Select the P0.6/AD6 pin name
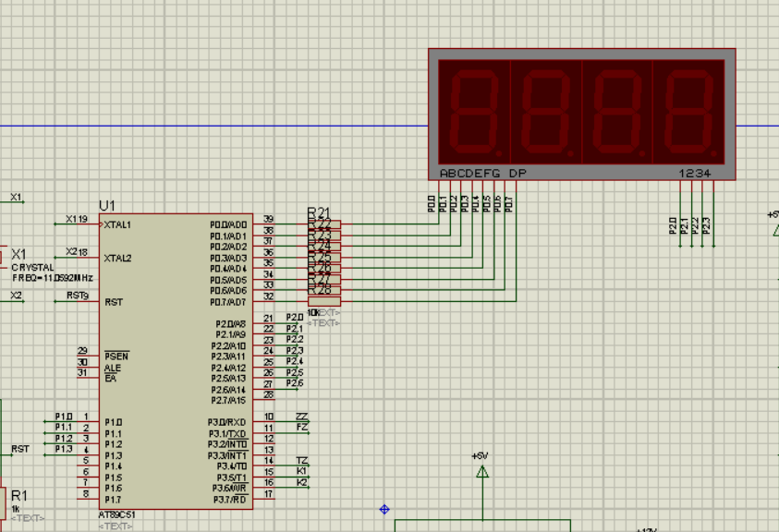The image size is (779, 532). click(228, 291)
